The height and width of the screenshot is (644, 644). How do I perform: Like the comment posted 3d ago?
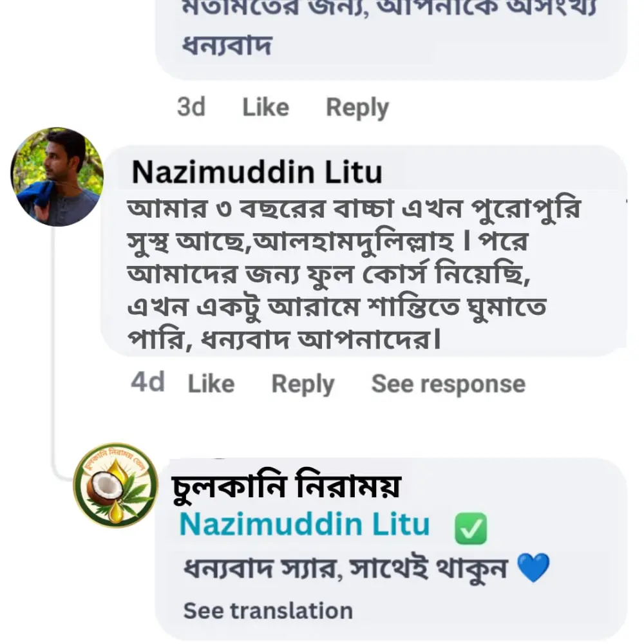tap(265, 108)
